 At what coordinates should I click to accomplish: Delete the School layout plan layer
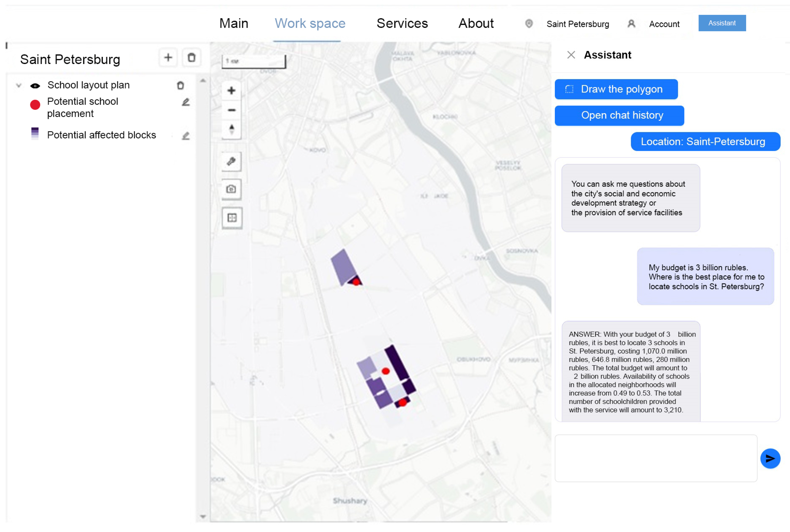[x=180, y=86]
